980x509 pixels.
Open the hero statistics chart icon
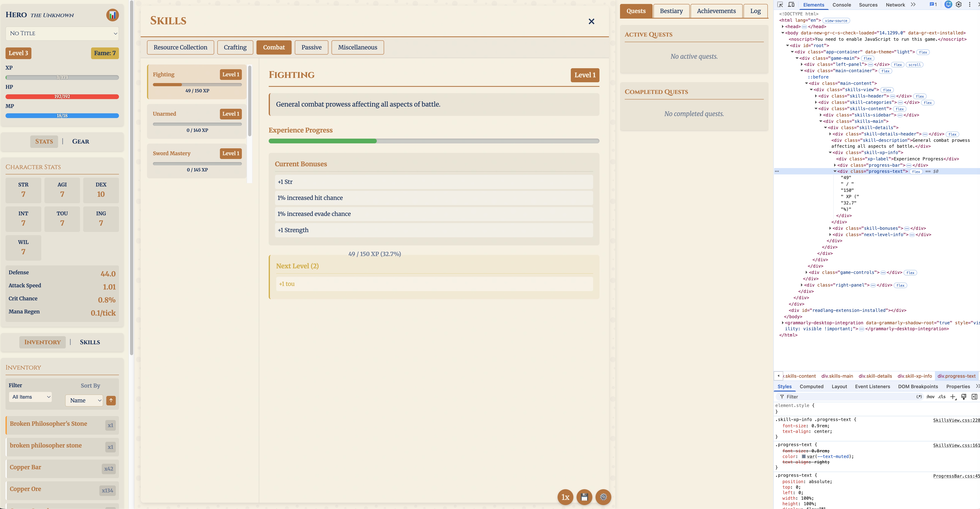coord(112,15)
